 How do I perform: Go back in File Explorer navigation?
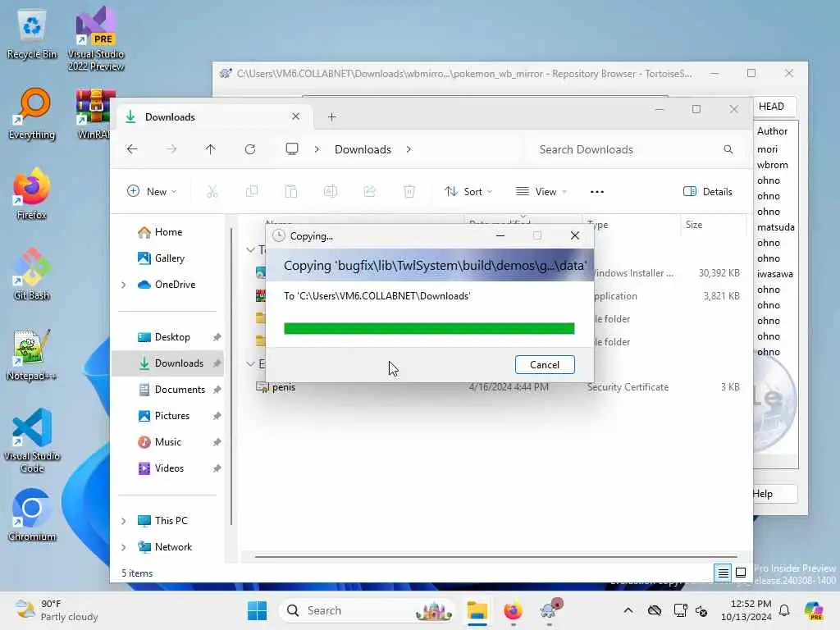point(132,149)
